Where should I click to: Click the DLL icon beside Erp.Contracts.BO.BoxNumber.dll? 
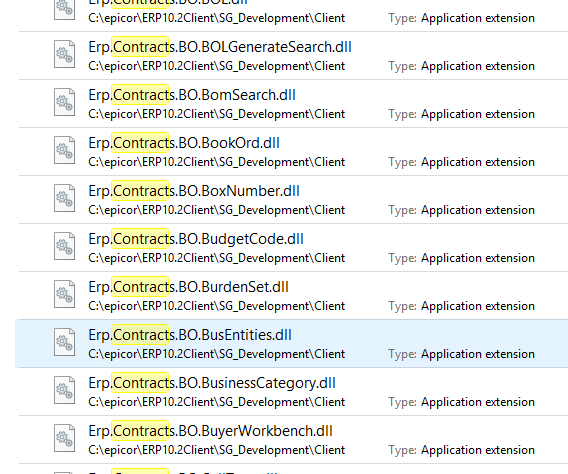(x=64, y=198)
